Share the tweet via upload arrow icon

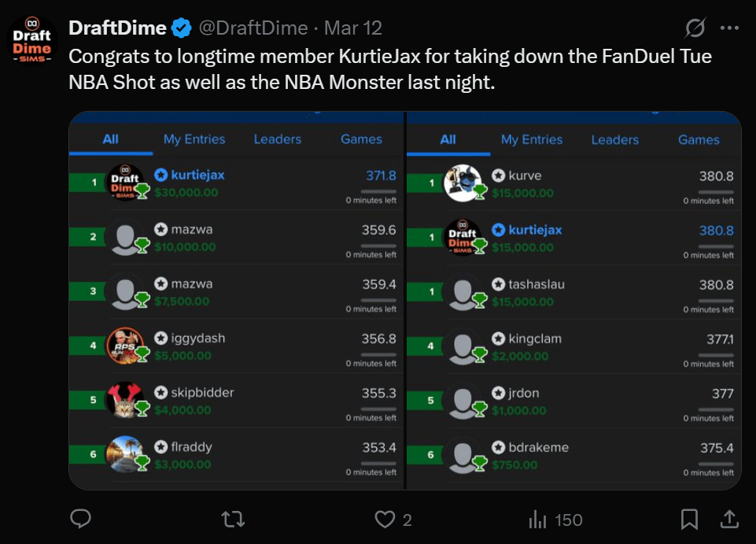[729, 519]
